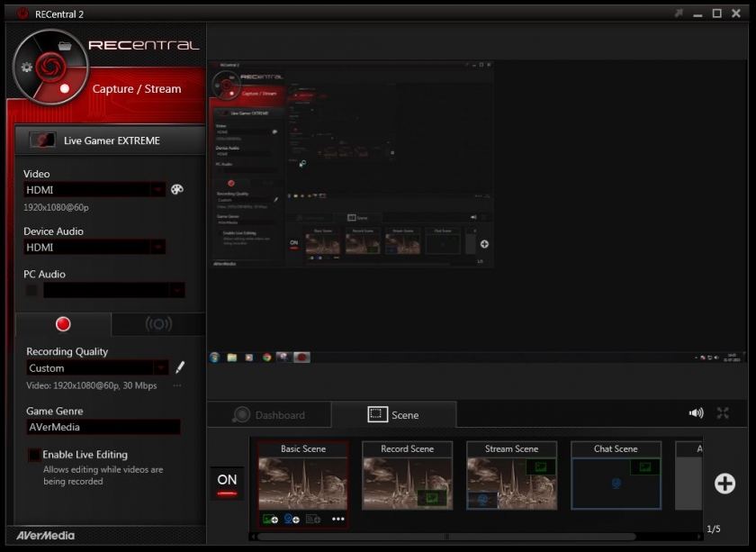Enable the PC Audio checkbox
The image size is (756, 552).
pos(31,291)
